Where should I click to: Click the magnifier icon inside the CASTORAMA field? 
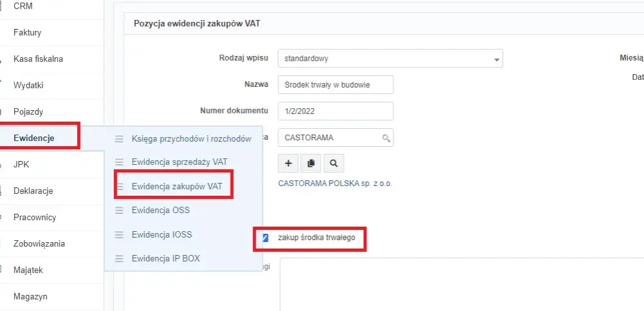386,138
